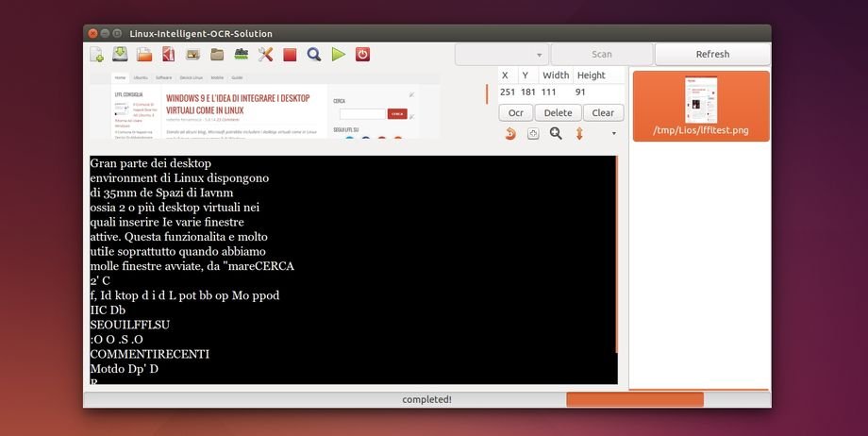Image resolution: width=868 pixels, height=436 pixels.
Task: Click the rotate image icon
Action: 510,134
